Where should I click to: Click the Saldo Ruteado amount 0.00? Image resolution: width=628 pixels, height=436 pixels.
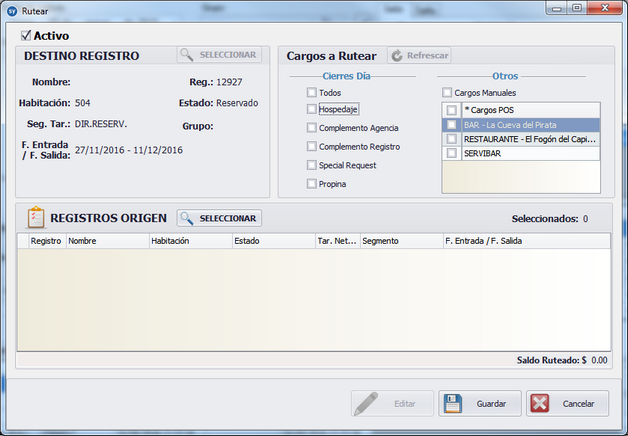[x=599, y=360]
